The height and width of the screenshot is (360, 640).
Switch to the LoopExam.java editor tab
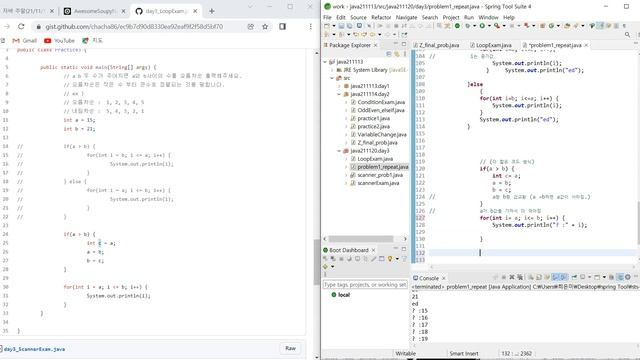(491, 45)
